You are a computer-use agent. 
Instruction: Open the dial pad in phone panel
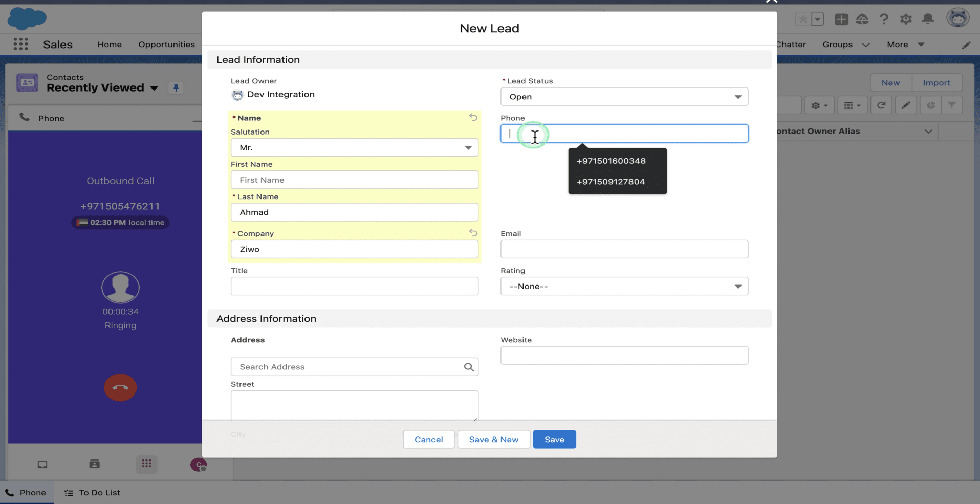[x=146, y=464]
